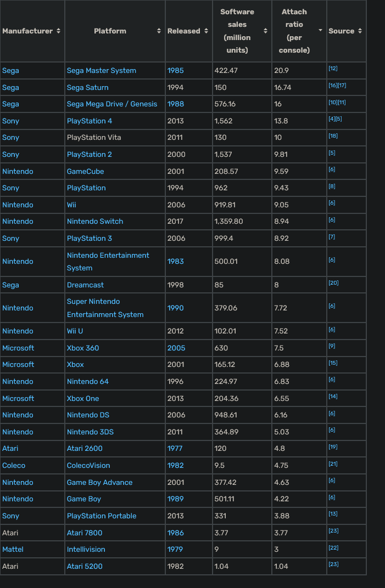Image resolution: width=385 pixels, height=588 pixels.
Task: Open the Atari 2600 link
Action: [x=85, y=449]
